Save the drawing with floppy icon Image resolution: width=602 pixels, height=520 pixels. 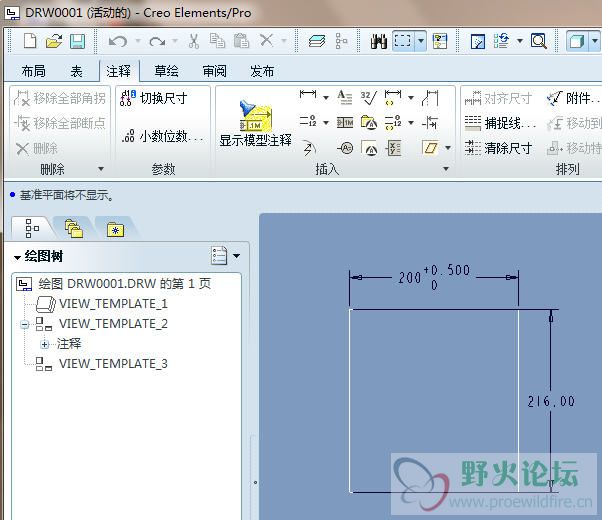[x=77, y=41]
